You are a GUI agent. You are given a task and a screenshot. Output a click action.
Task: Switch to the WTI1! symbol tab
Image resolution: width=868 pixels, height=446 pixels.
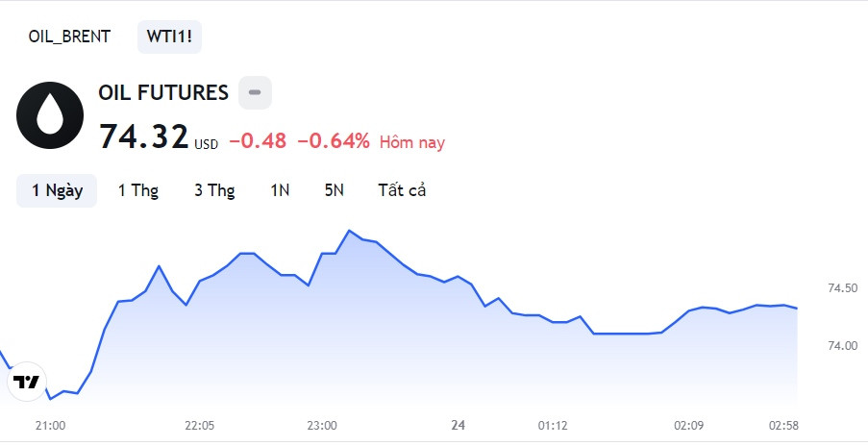(x=169, y=37)
